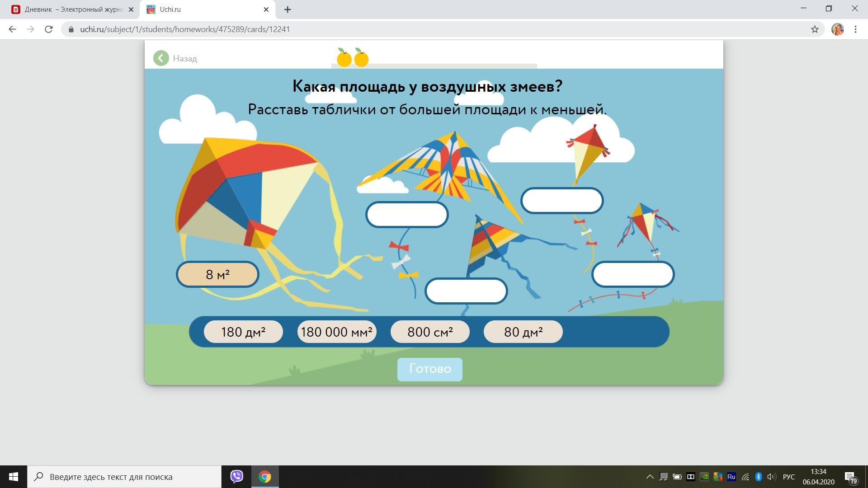The height and width of the screenshot is (488, 868).
Task: Click the green Назад back arrow icon
Action: (161, 58)
